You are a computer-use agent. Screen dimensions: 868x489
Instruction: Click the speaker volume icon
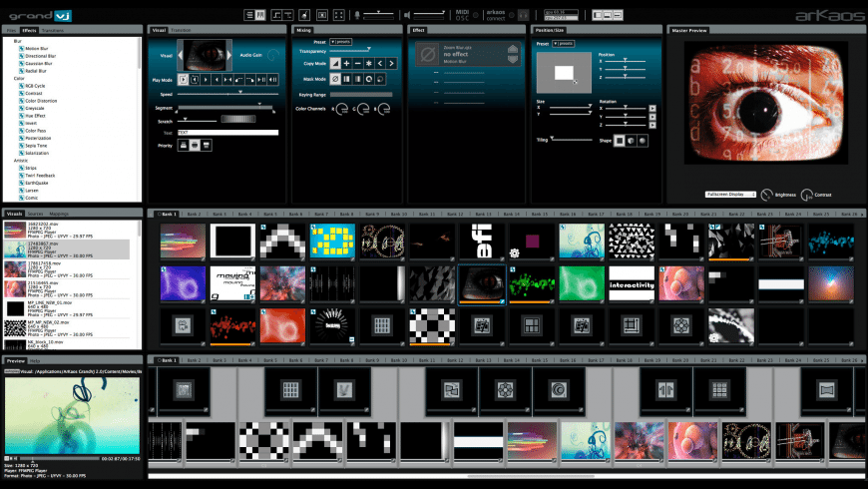click(407, 15)
